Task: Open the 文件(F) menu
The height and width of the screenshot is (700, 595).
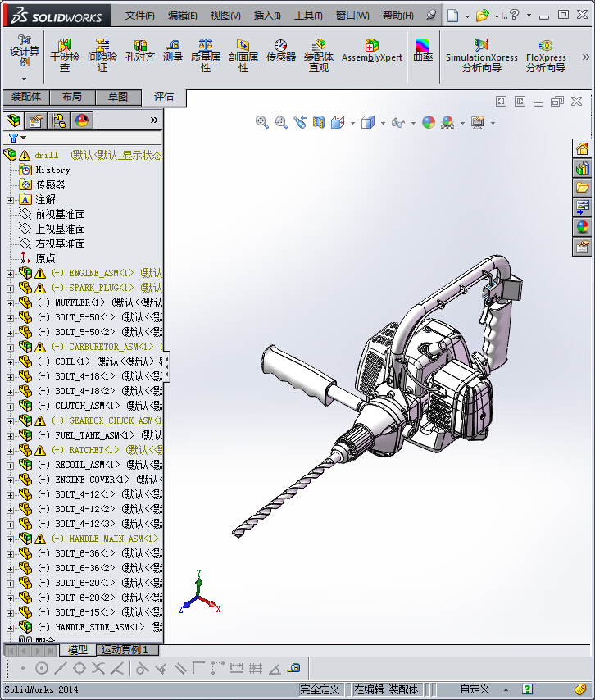Action: [x=139, y=16]
